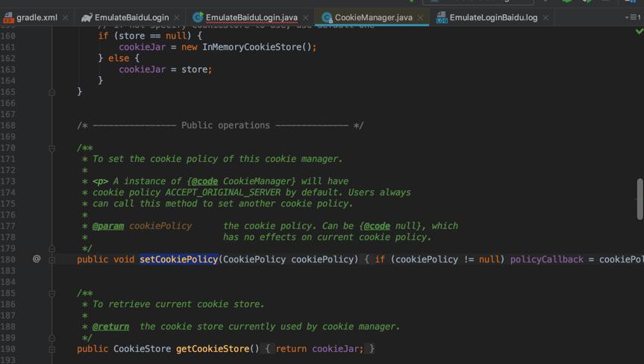The image size is (644, 364).
Task: Click the @return tag in the Javadoc
Action: [x=110, y=327]
